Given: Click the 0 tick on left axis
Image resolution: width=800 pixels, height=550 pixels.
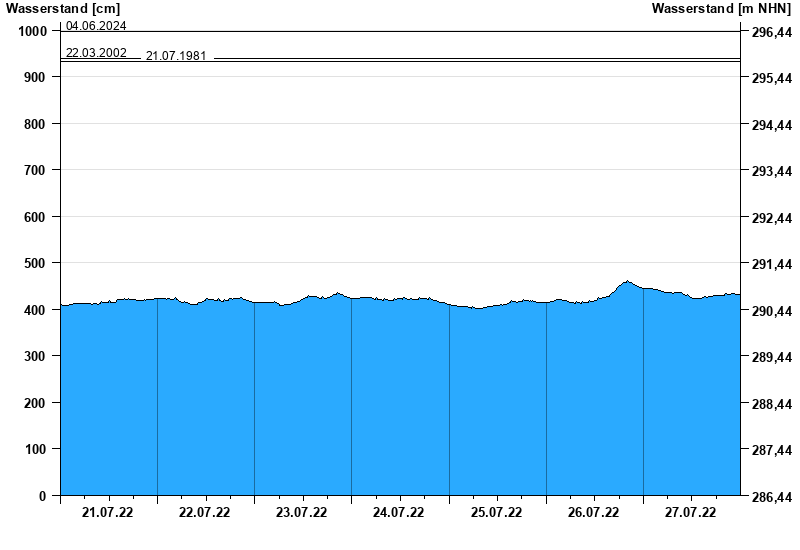Looking at the screenshot, I should tap(43, 496).
